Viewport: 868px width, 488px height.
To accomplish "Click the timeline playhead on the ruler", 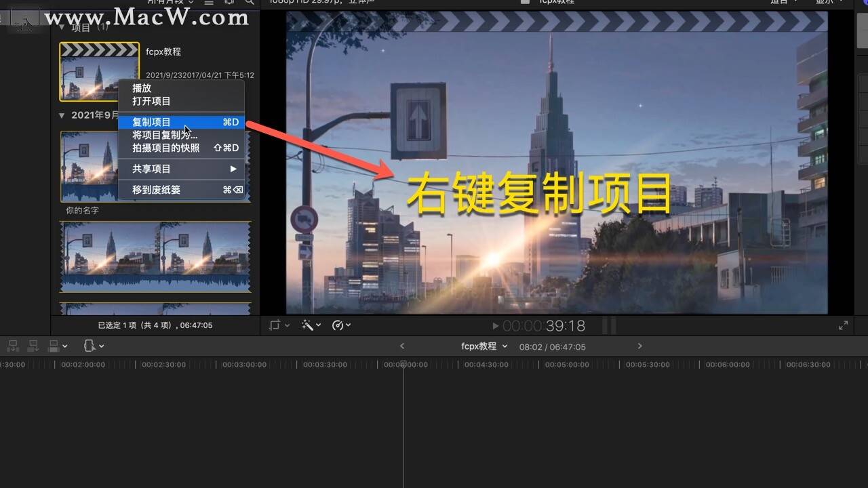I will tap(403, 364).
